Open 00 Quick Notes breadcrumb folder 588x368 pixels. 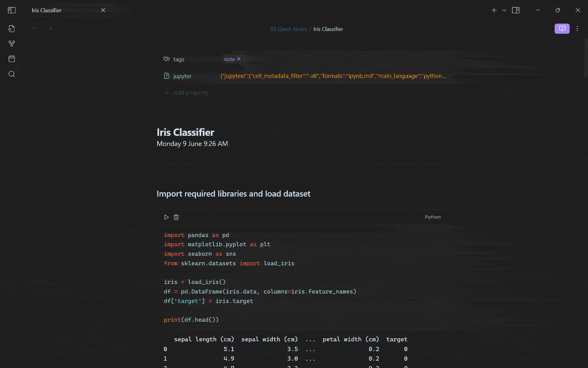click(288, 29)
